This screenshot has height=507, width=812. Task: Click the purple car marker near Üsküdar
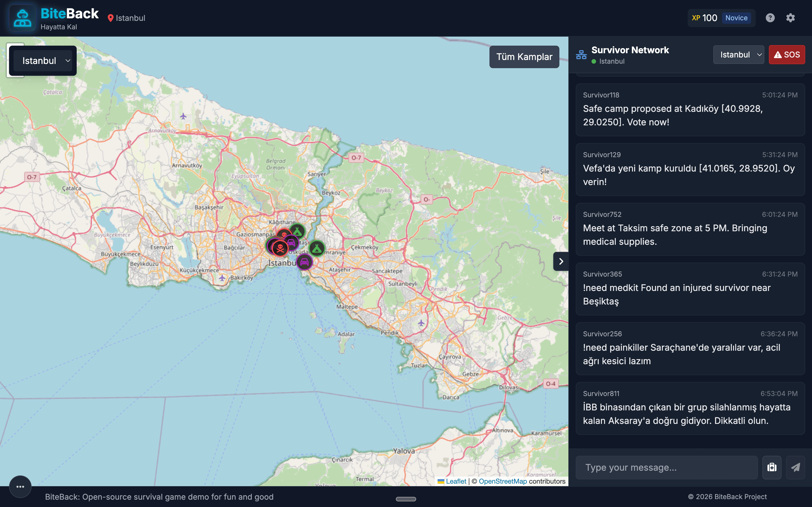click(304, 262)
